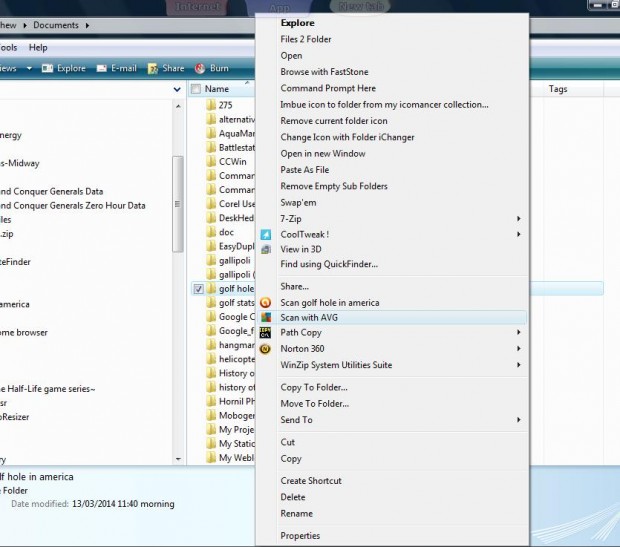Click the doc folder icon
This screenshot has width=620, height=547.
point(212,232)
